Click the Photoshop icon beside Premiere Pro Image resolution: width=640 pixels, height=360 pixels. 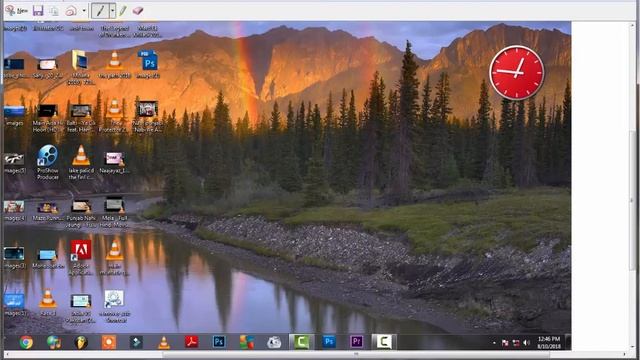tap(329, 342)
